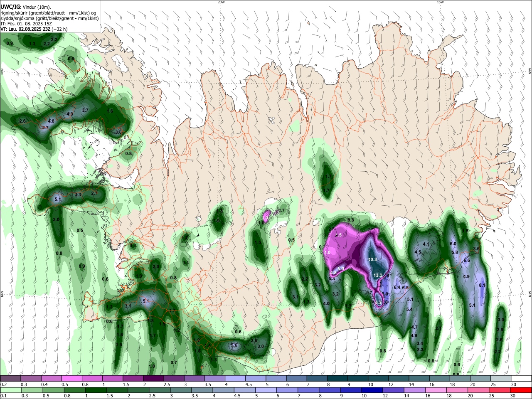Click the 3.4 precipitation value
The height and width of the screenshot is (399, 532).
tap(420, 343)
